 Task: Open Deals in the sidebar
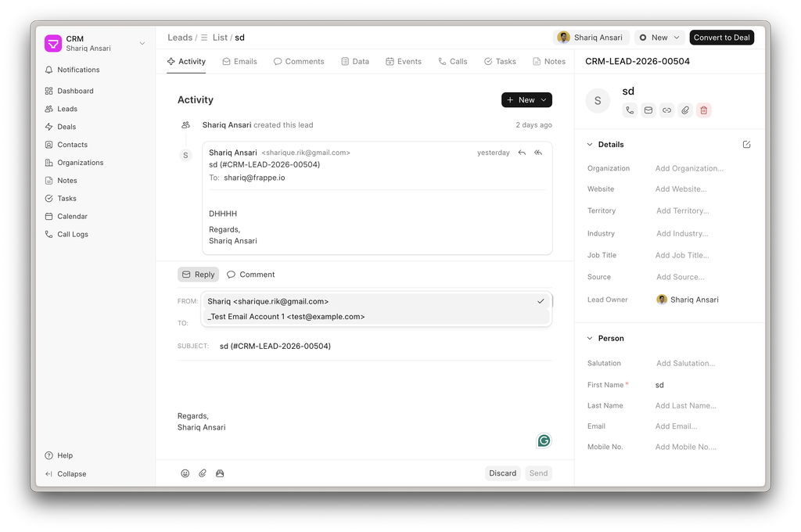coord(66,127)
